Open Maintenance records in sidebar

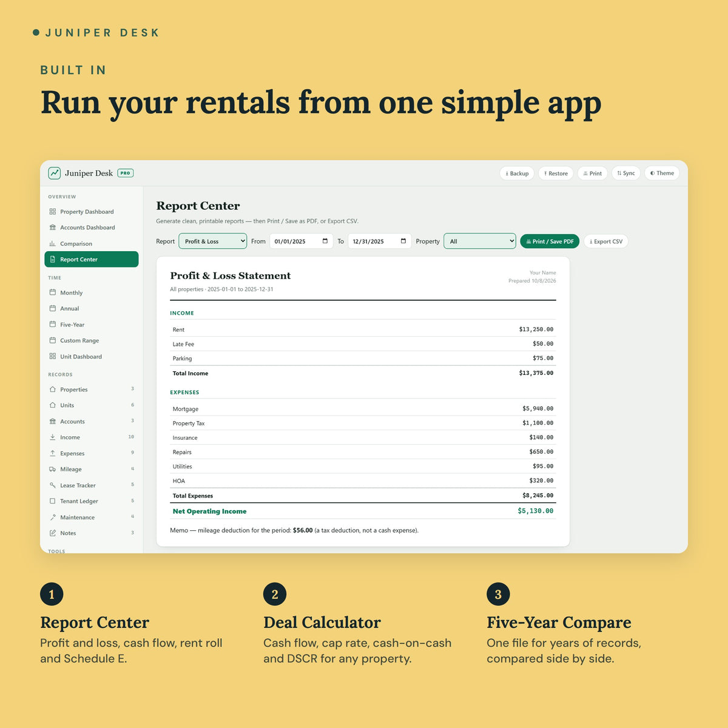91,517
